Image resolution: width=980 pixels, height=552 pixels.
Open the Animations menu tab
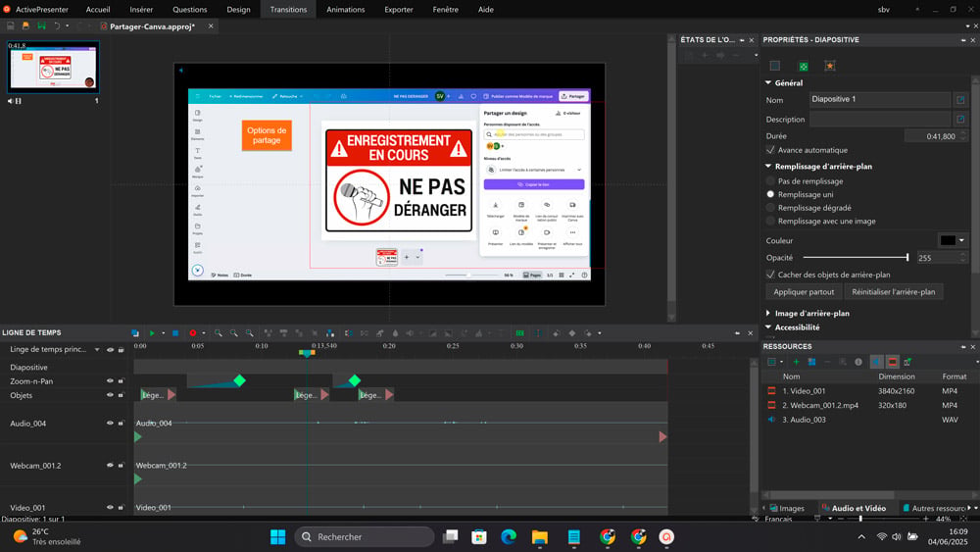click(x=346, y=10)
